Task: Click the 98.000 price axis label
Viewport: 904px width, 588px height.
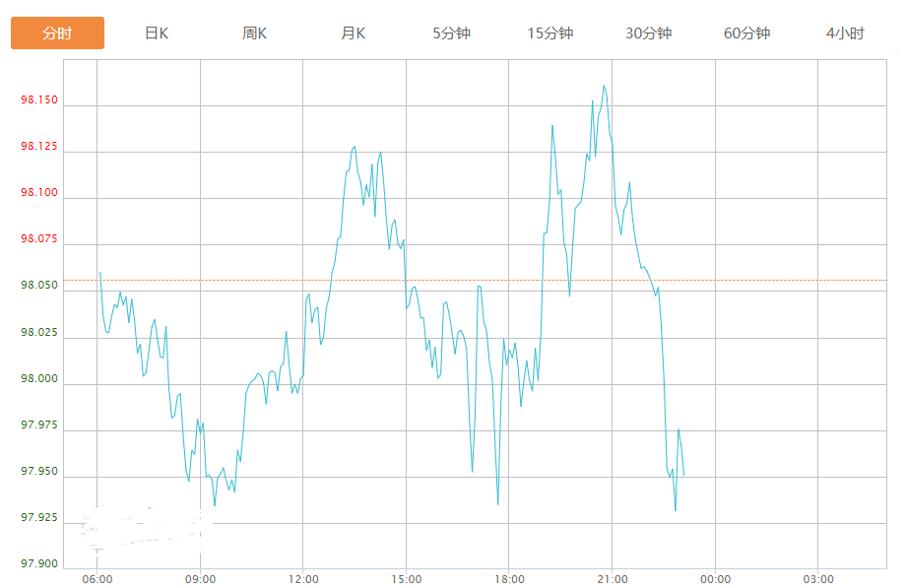Action: pyautogui.click(x=39, y=379)
